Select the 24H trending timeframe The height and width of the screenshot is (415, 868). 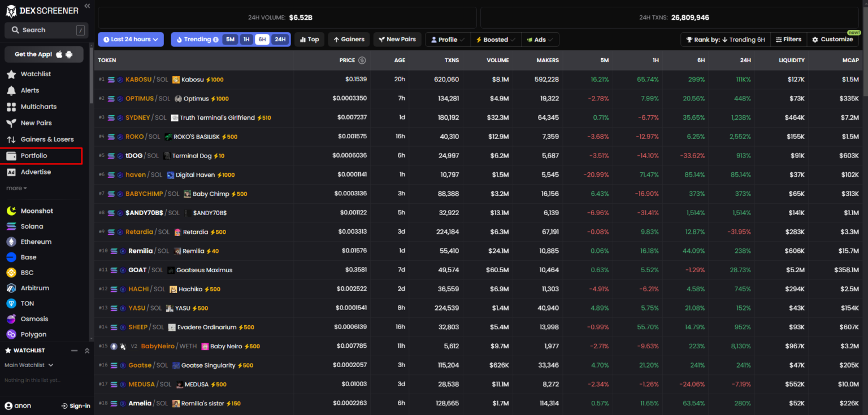point(280,40)
